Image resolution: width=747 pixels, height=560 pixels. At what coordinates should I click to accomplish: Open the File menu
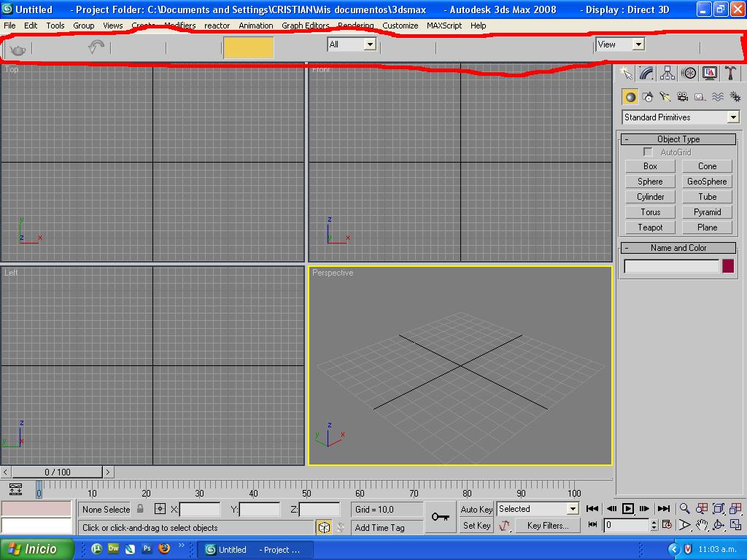pyautogui.click(x=9, y=26)
